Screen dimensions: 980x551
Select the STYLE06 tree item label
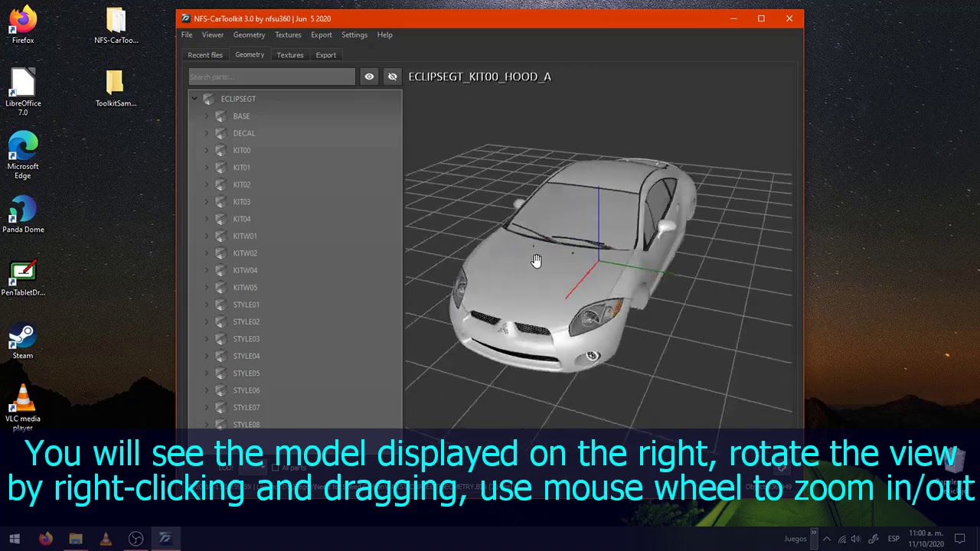[x=247, y=390]
